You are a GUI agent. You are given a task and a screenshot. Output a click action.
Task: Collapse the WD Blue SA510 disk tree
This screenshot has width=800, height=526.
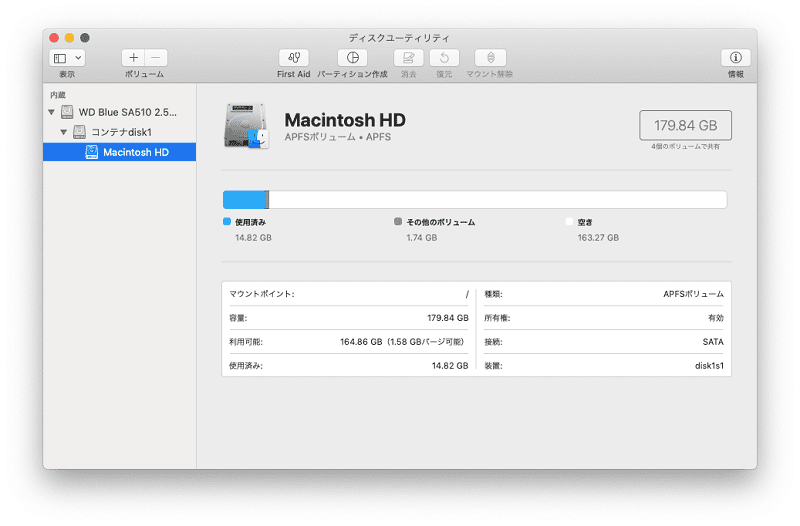pos(52,112)
